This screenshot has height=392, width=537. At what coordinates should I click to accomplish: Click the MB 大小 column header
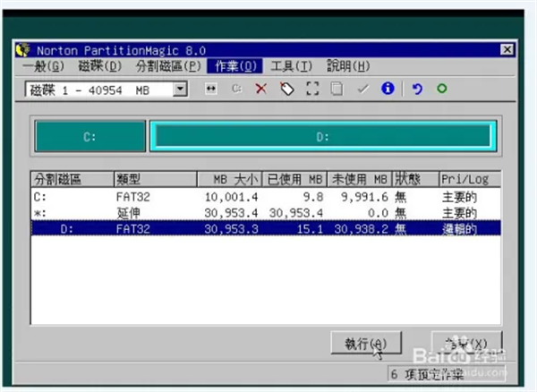click(230, 179)
